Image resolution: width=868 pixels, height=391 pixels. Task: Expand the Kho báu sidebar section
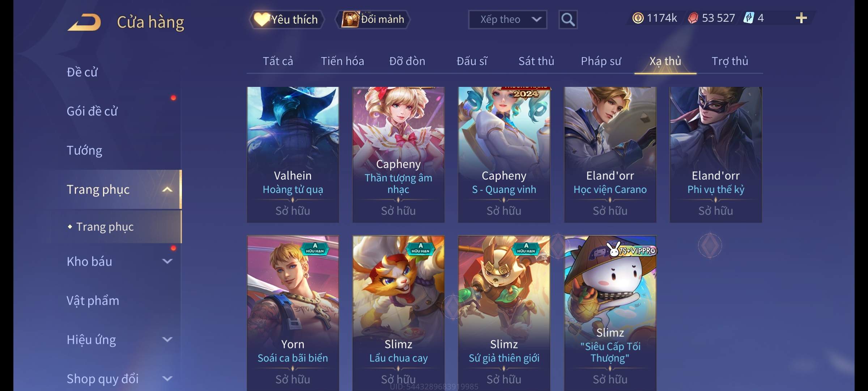167,261
